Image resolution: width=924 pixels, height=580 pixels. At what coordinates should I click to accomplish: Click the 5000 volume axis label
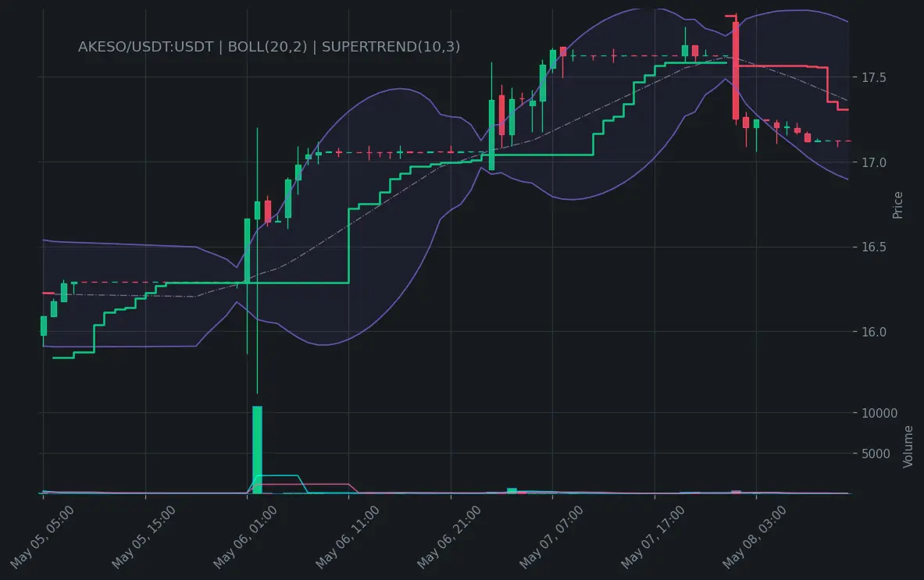(x=876, y=454)
